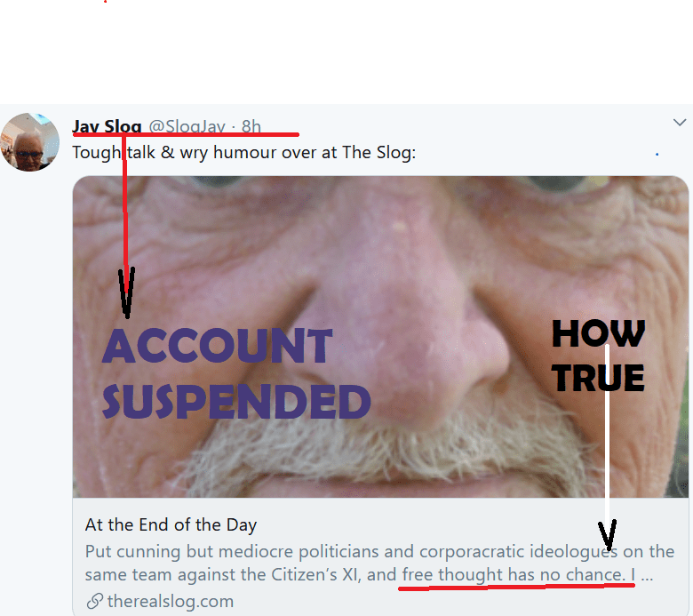
Task: Click the red underline below free thought has no chance
Action: pos(516,587)
